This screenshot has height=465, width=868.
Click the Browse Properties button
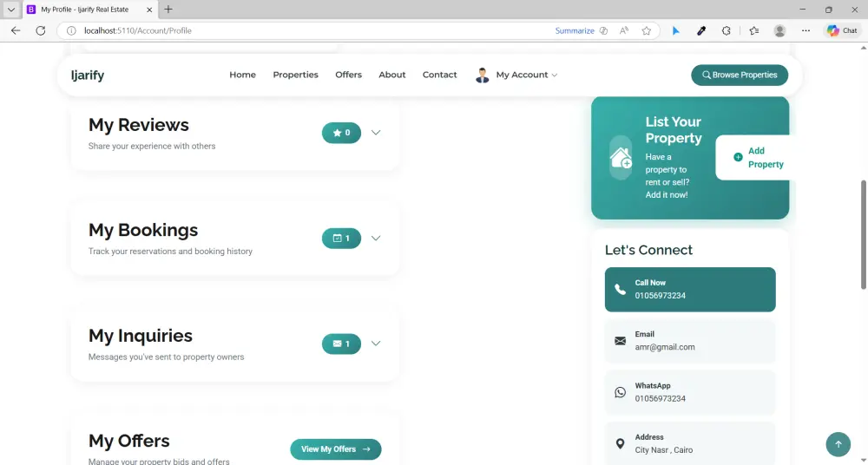(x=740, y=75)
